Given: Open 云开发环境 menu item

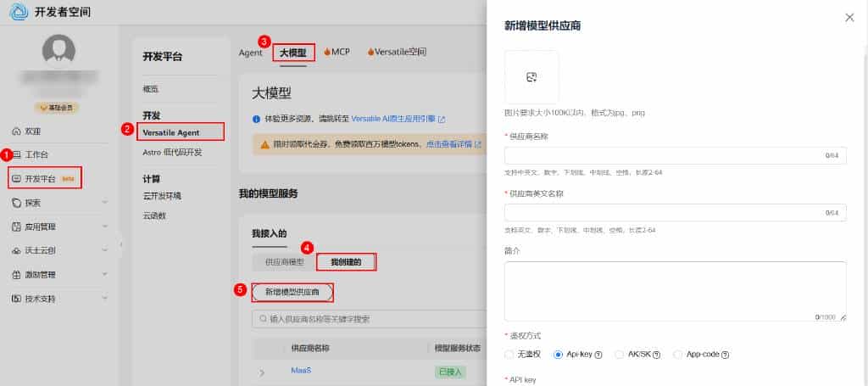Looking at the screenshot, I should click(x=162, y=196).
